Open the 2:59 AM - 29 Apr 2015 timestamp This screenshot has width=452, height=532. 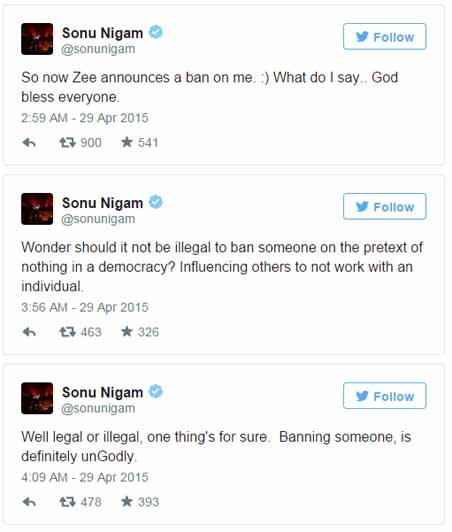click(85, 118)
